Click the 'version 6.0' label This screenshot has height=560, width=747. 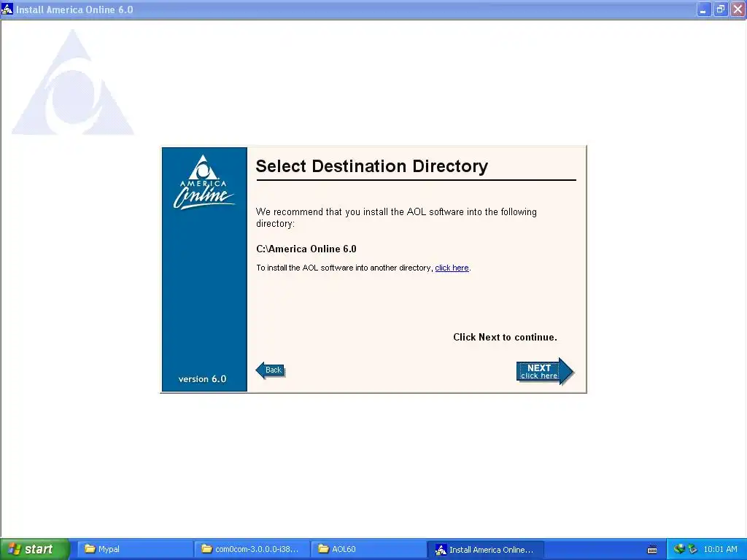203,379
